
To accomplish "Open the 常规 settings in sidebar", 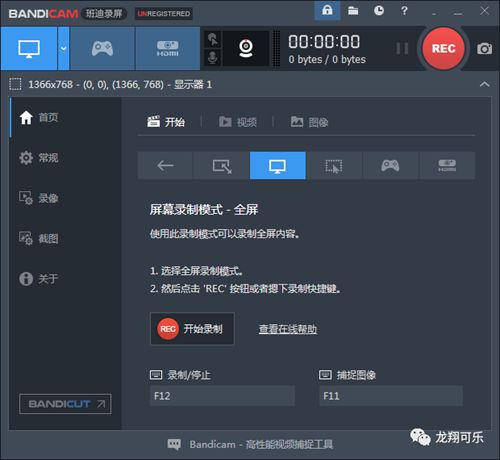I will (39, 158).
